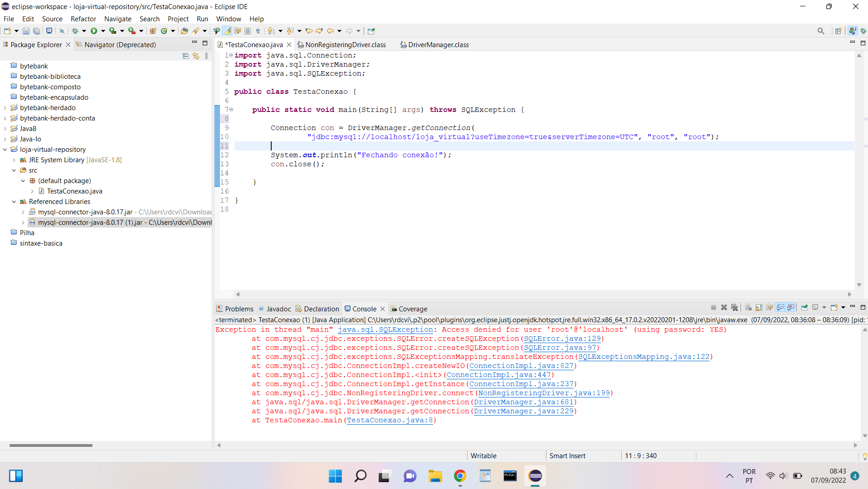Open dropdown arrow next to New icon
Viewport: 868px width, 489px height.
click(x=16, y=31)
